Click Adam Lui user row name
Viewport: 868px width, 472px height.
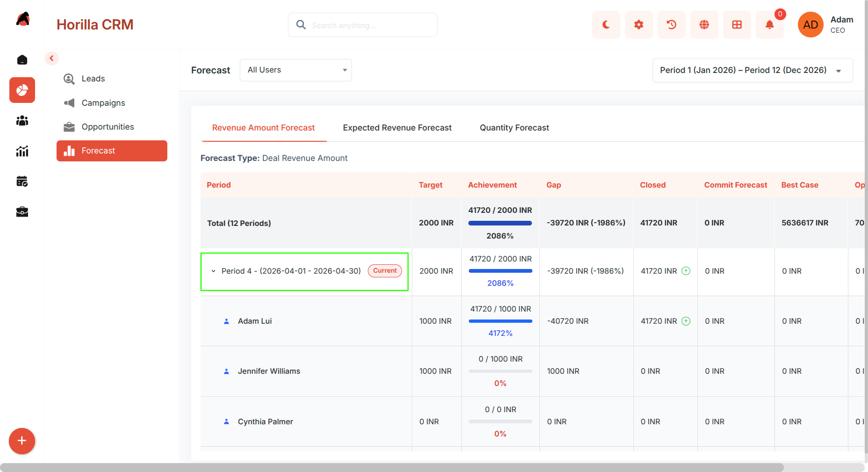[255, 321]
